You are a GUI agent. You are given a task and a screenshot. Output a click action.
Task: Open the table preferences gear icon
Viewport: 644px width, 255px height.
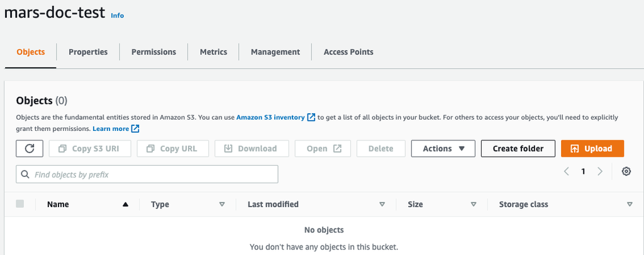coord(626,171)
